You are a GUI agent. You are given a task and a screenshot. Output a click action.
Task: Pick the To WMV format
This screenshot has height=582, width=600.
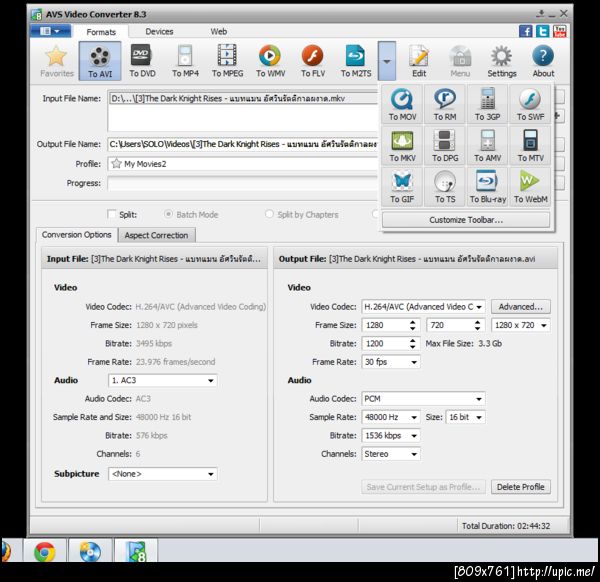271,61
